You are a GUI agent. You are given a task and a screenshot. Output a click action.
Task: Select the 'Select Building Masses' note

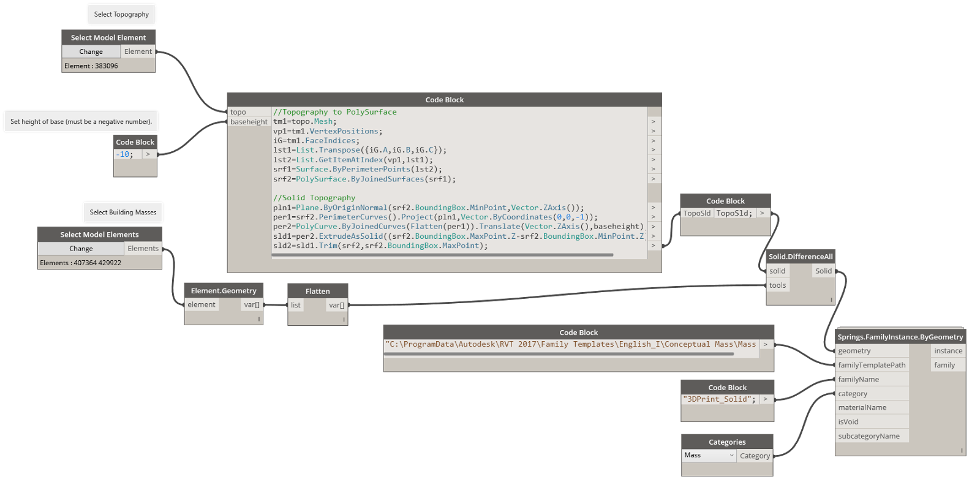(x=123, y=213)
